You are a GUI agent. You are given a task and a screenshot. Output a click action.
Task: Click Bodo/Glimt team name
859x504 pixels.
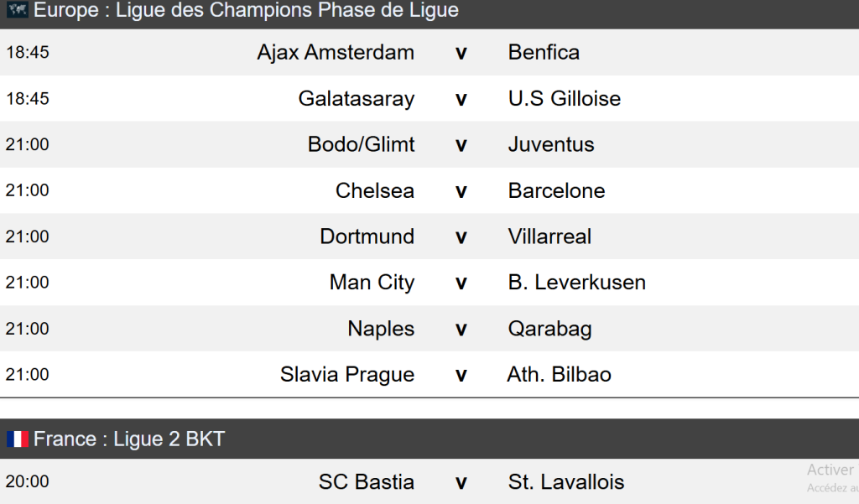[x=361, y=144]
